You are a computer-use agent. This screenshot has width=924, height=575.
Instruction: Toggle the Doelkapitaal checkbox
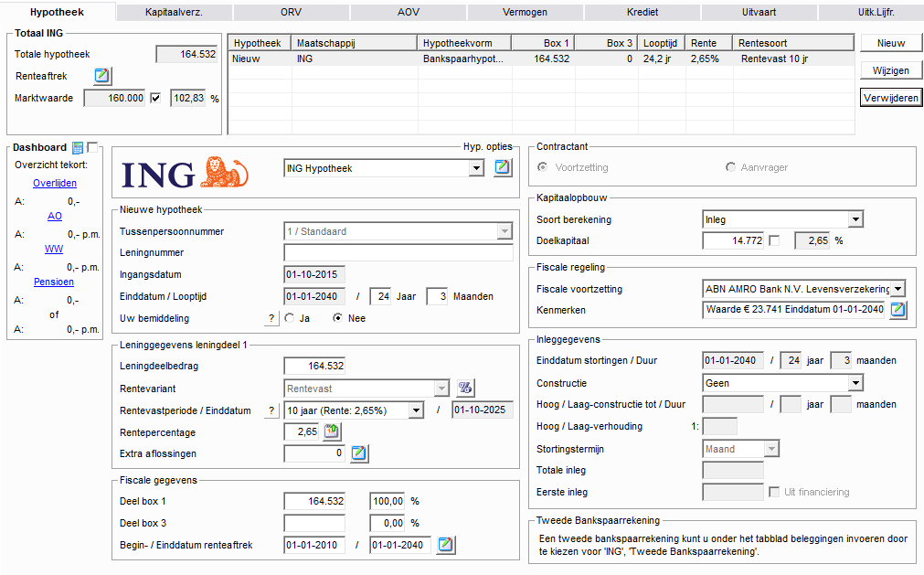[x=774, y=240]
